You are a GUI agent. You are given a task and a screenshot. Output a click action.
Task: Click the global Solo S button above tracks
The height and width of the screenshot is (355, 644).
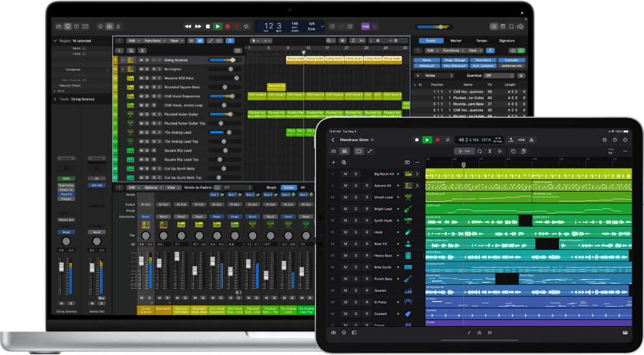[x=142, y=50]
